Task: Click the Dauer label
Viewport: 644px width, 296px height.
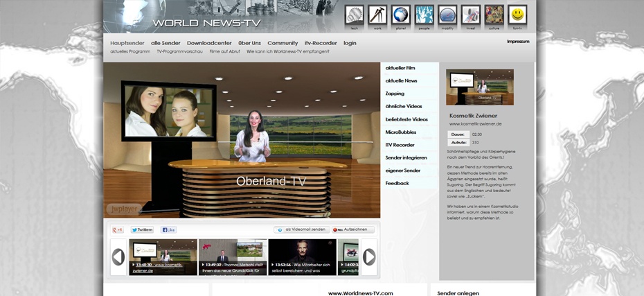Action: tap(458, 134)
